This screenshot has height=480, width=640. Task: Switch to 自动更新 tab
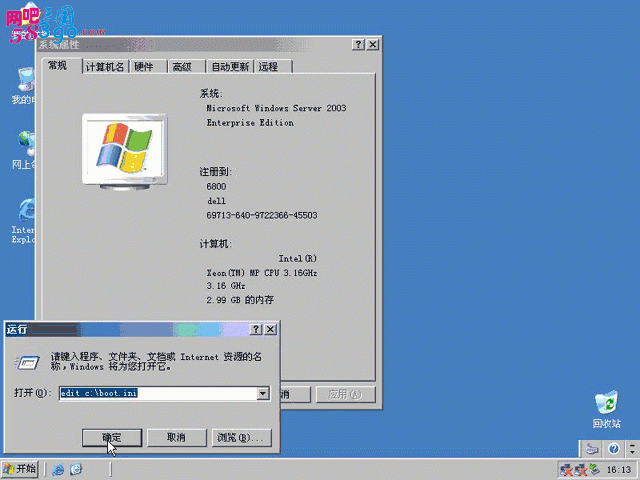(x=230, y=67)
